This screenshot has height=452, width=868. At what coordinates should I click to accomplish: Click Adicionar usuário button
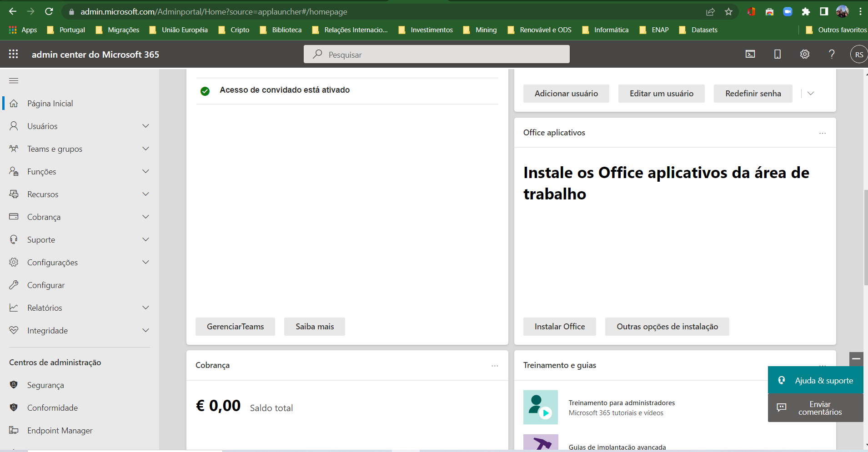tap(566, 94)
